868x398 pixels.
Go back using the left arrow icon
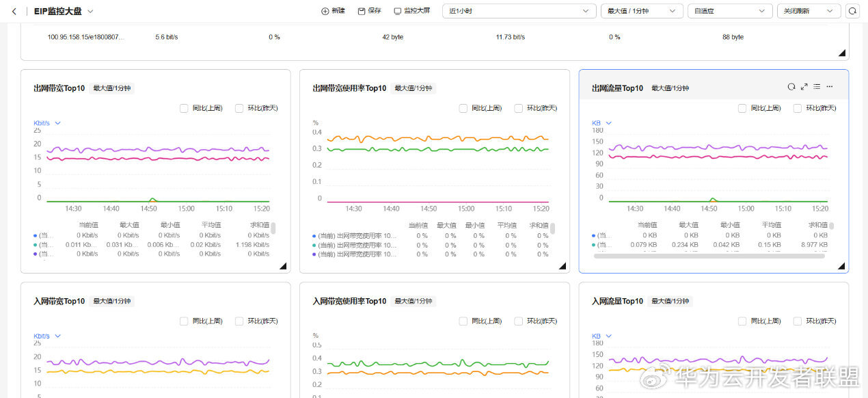[x=14, y=11]
